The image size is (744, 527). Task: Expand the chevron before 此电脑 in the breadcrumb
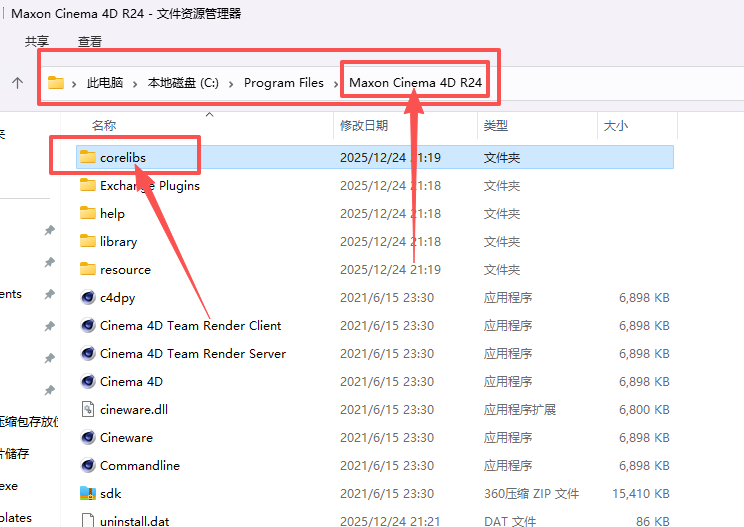coord(74,84)
